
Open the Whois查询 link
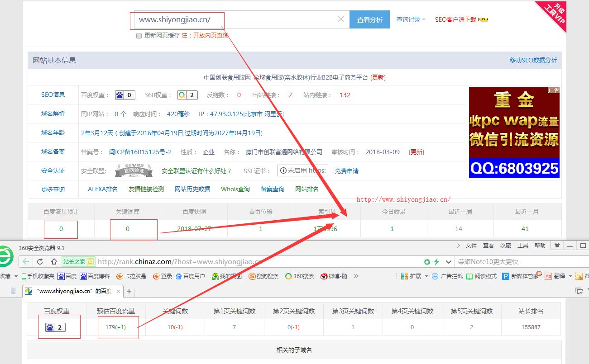tap(235, 189)
